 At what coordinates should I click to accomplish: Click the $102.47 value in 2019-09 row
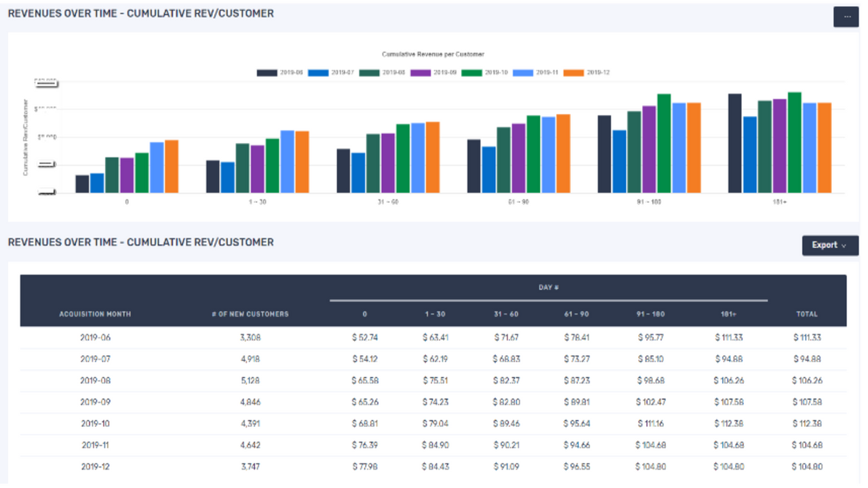650,403
